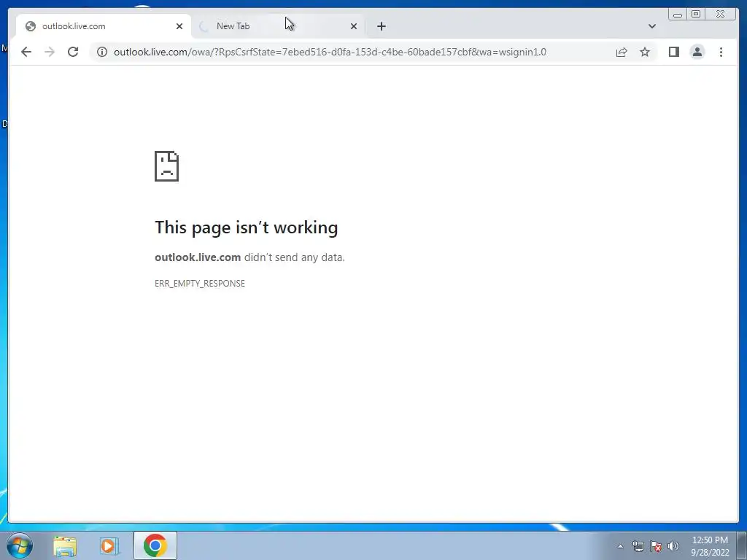Open the network status tray icon
This screenshot has width=747, height=560.
(638, 546)
